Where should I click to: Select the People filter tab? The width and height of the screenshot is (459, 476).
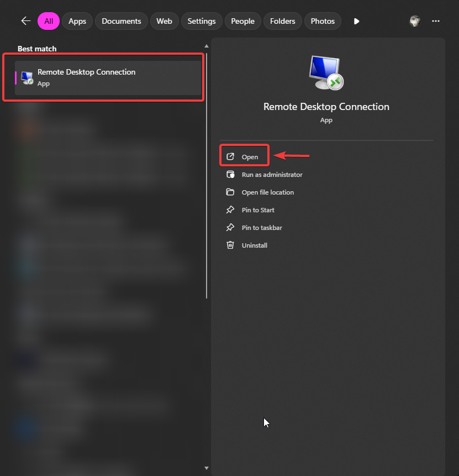(242, 21)
